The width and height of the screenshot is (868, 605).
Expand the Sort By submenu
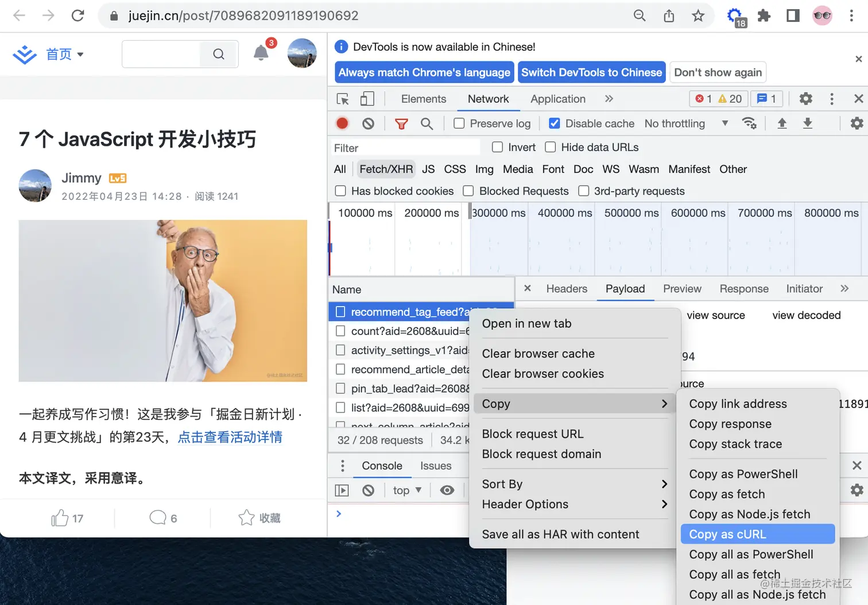[x=575, y=484]
